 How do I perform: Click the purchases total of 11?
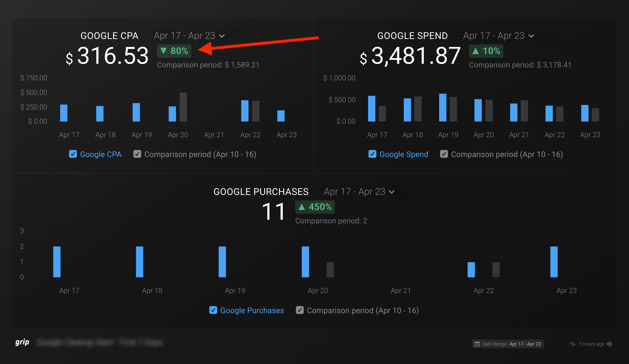274,212
